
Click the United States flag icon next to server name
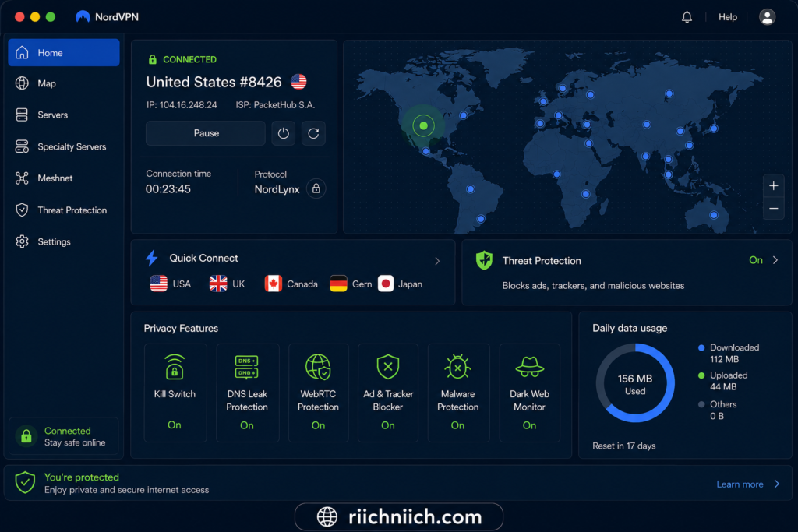pos(298,81)
